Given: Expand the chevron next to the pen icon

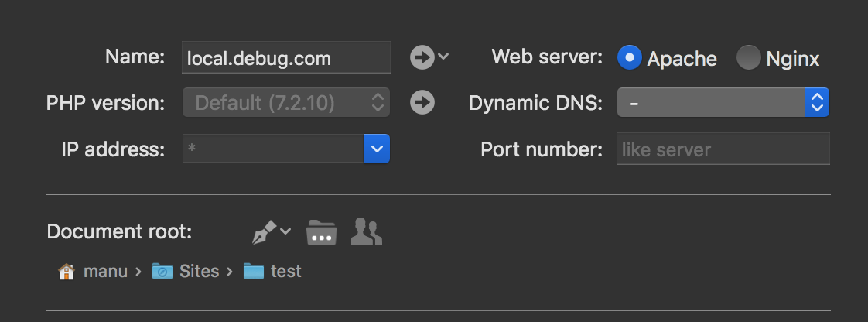Looking at the screenshot, I should (x=286, y=231).
